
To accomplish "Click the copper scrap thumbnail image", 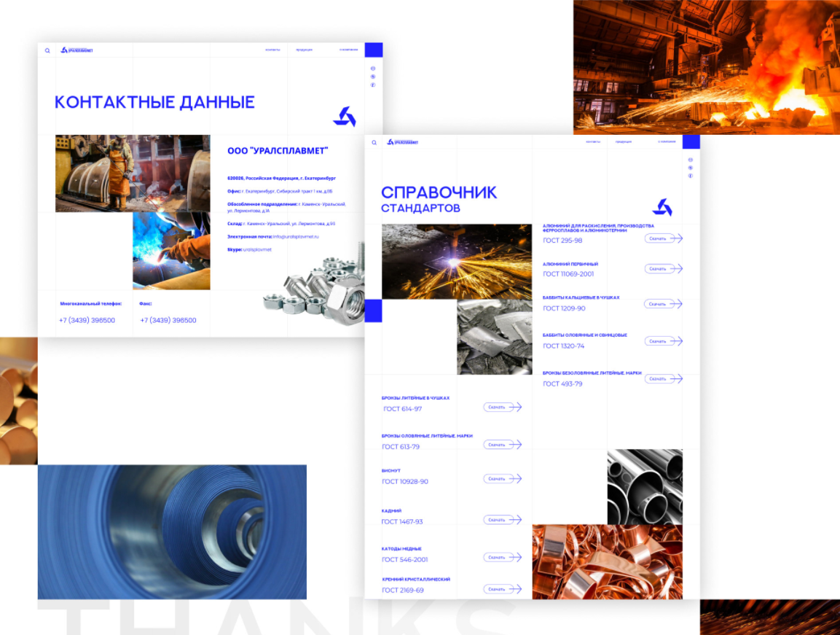I will (x=608, y=561).
